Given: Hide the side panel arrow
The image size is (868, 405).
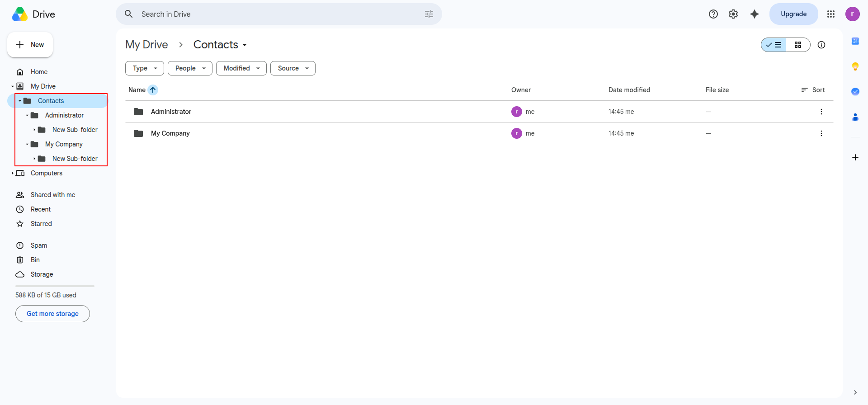Looking at the screenshot, I should tap(855, 392).
